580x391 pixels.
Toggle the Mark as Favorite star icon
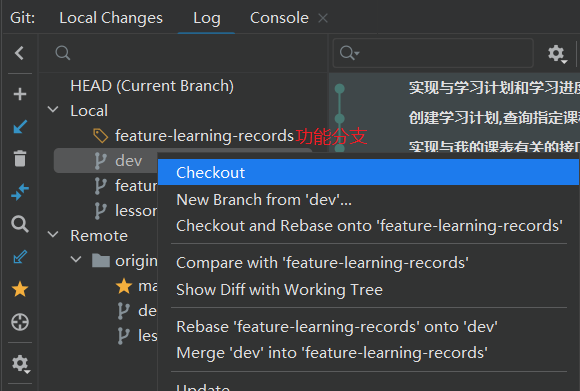(20, 289)
